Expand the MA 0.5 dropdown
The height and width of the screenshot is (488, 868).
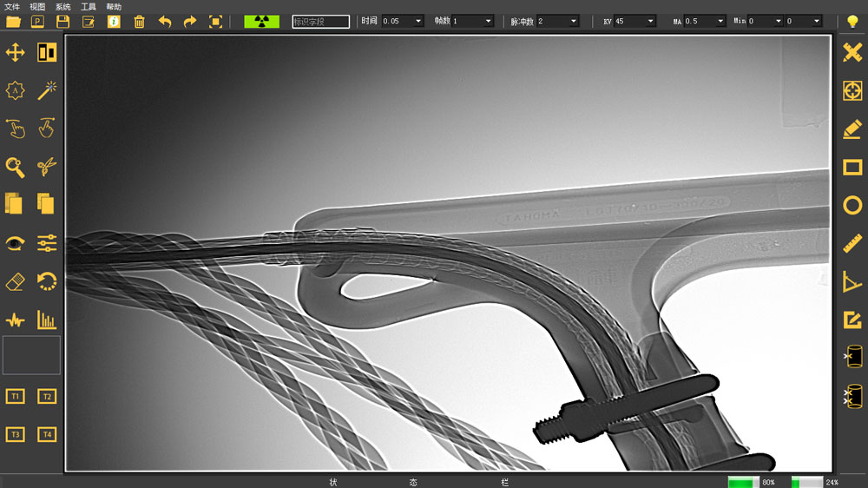pos(720,21)
